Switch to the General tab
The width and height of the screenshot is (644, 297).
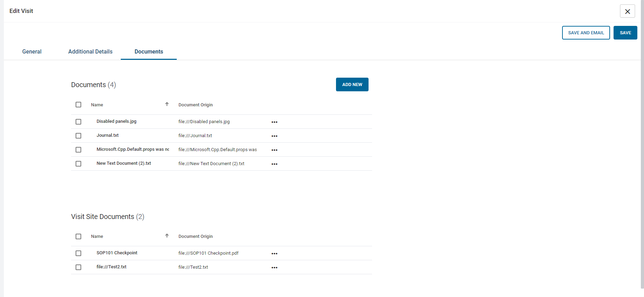32,51
